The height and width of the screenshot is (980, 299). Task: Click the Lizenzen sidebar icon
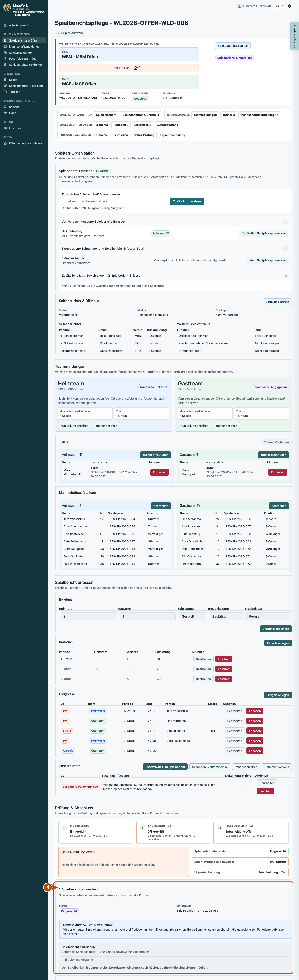click(x=5, y=128)
